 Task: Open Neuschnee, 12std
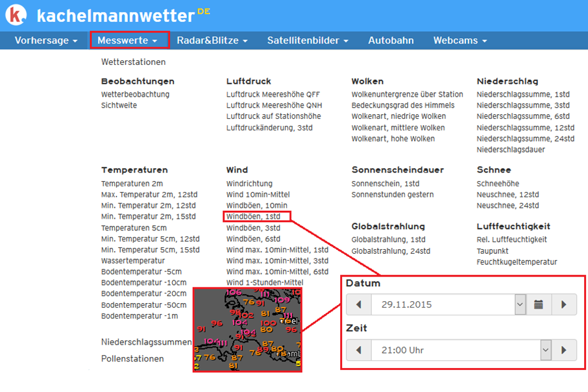[x=508, y=194]
